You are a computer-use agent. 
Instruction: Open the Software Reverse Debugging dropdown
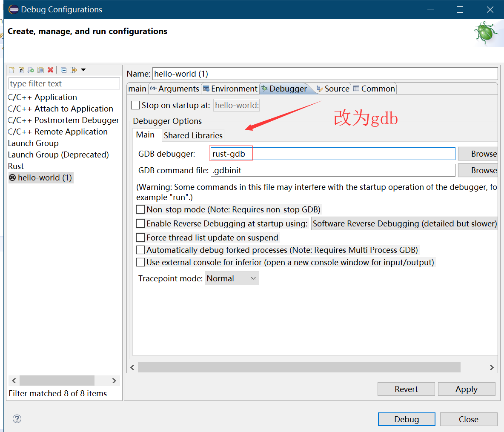[404, 223]
